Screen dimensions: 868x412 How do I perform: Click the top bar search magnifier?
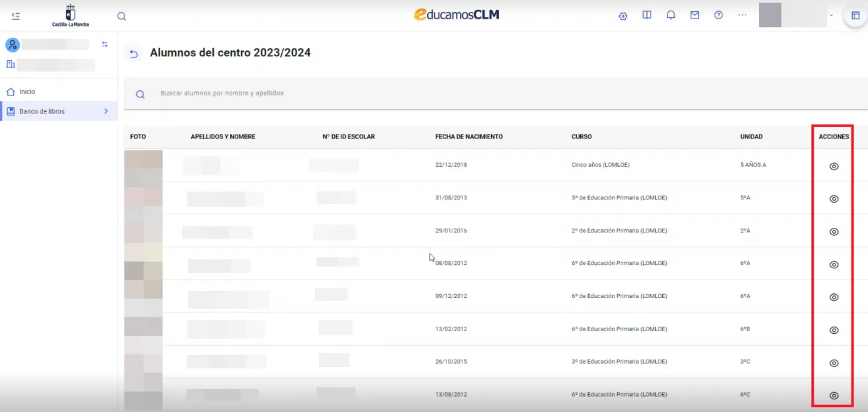tap(121, 17)
